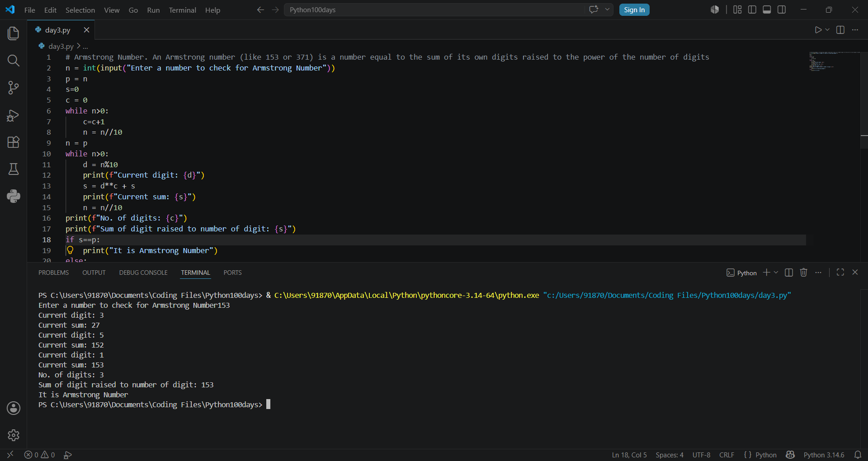
Task: Add a new terminal with plus button
Action: [766, 273]
